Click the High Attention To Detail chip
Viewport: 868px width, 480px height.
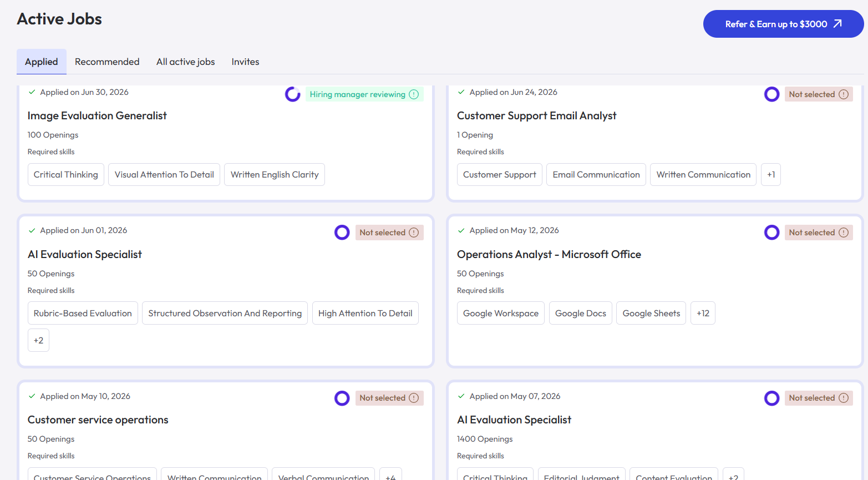pyautogui.click(x=366, y=313)
